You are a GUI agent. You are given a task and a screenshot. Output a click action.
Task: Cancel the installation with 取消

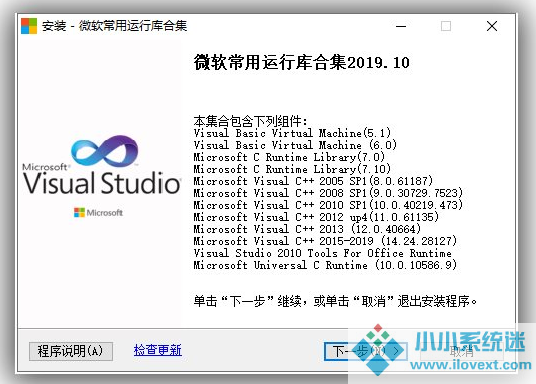[x=461, y=351]
